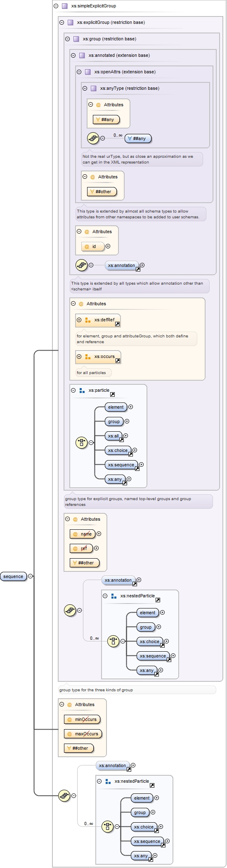Viewport: 227px width, 868px height.
Task: Collapse the xs:explicitGroup restriction base
Action: click(x=61, y=22)
